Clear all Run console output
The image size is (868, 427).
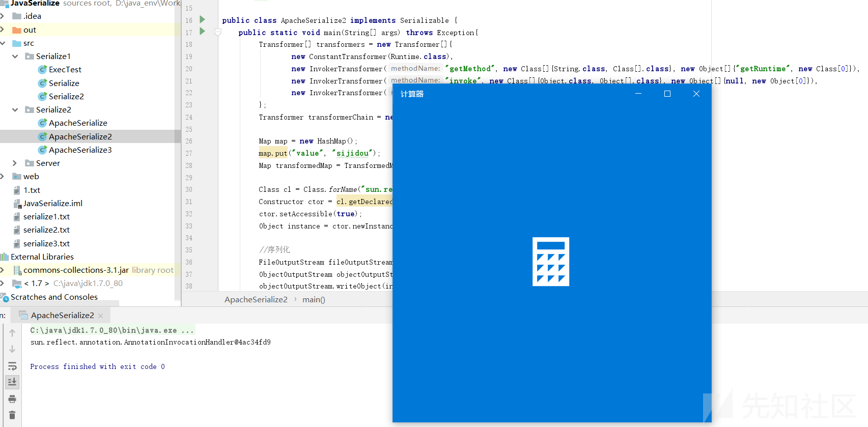(x=12, y=415)
